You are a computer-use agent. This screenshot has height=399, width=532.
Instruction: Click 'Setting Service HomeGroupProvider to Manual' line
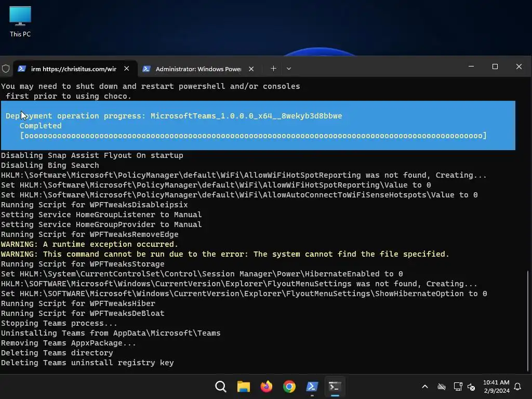tap(101, 224)
